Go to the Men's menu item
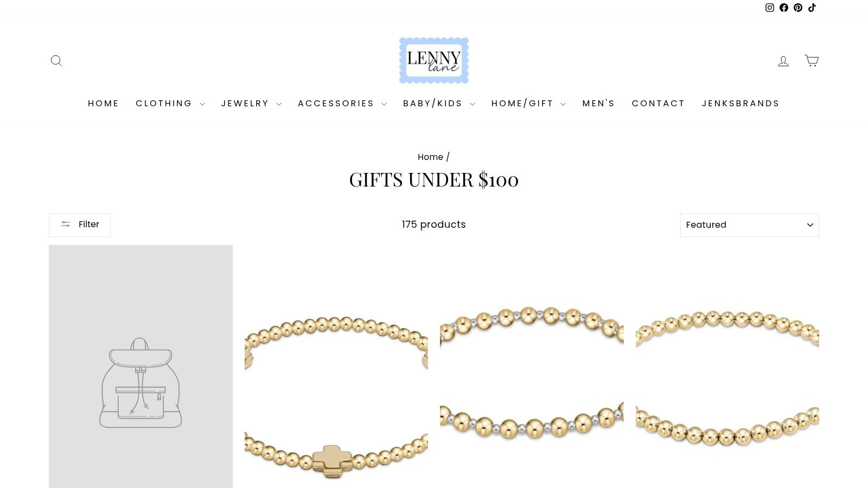Screen dimensions: 868x488 point(598,104)
